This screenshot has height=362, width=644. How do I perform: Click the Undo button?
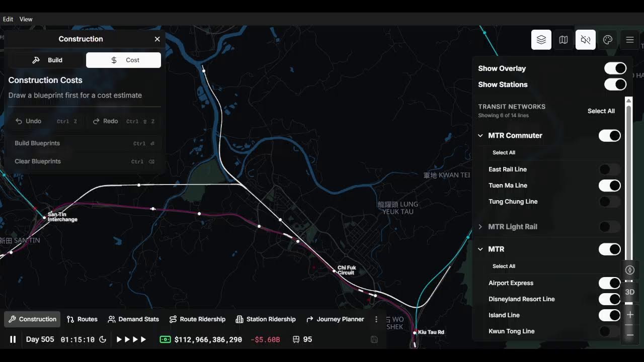coord(46,121)
